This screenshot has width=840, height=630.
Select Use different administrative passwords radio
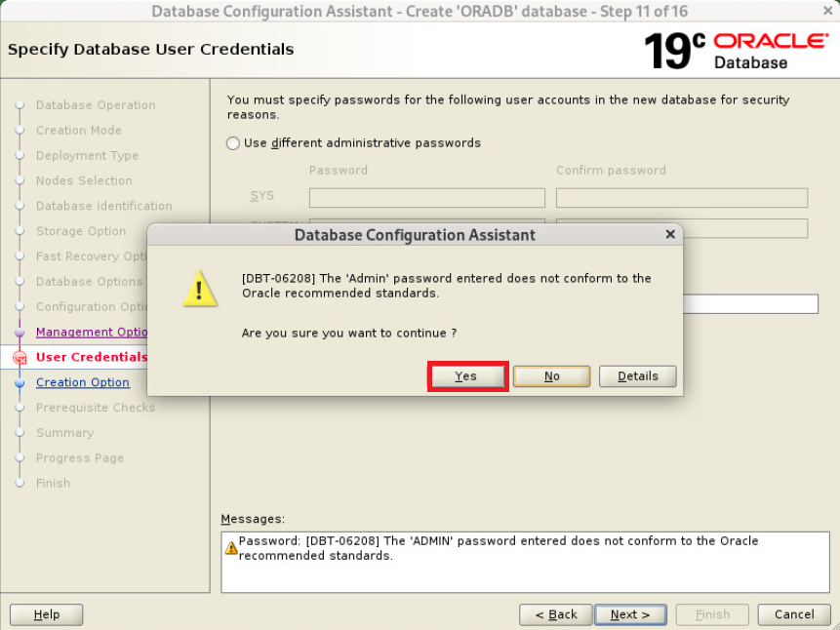232,143
